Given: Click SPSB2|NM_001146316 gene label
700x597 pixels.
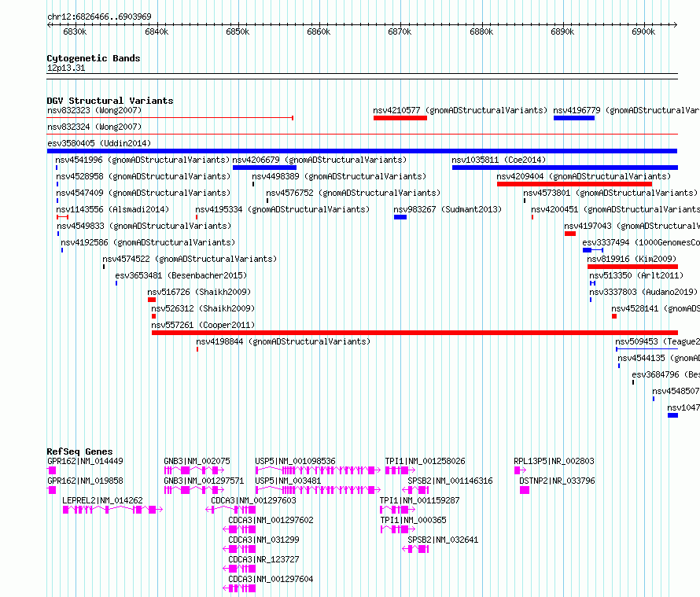Looking at the screenshot, I should 450,481.
